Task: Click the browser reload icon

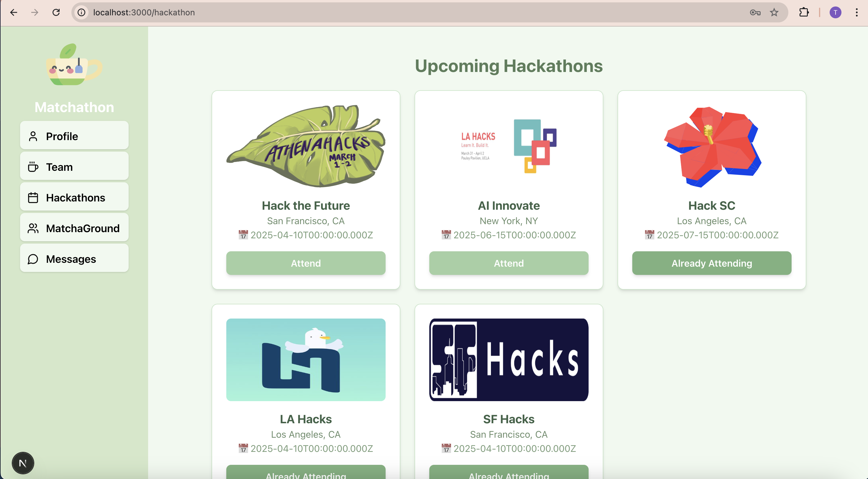Action: 56,12
